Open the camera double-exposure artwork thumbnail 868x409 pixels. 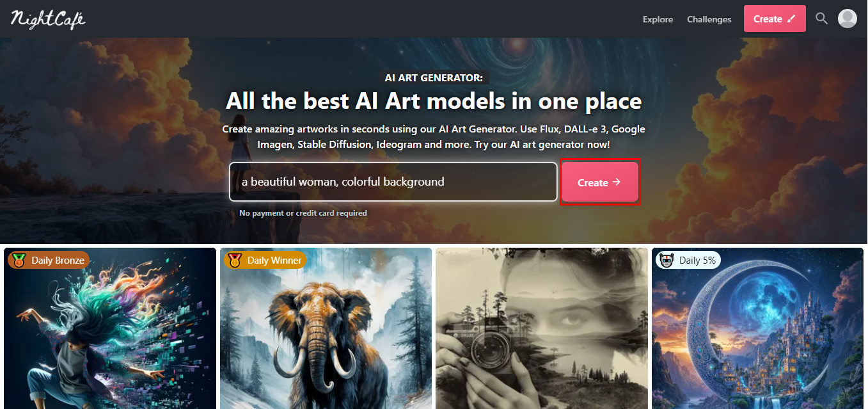click(542, 328)
